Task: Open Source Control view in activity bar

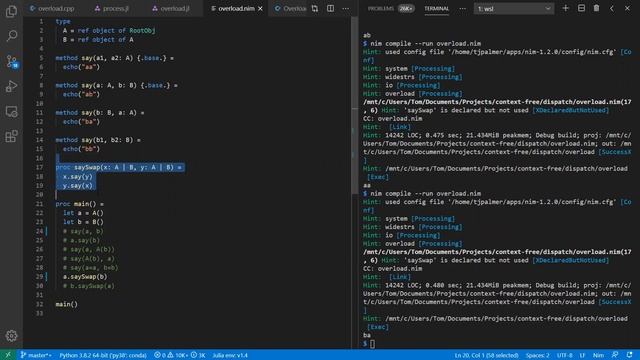Action: pos(11,61)
